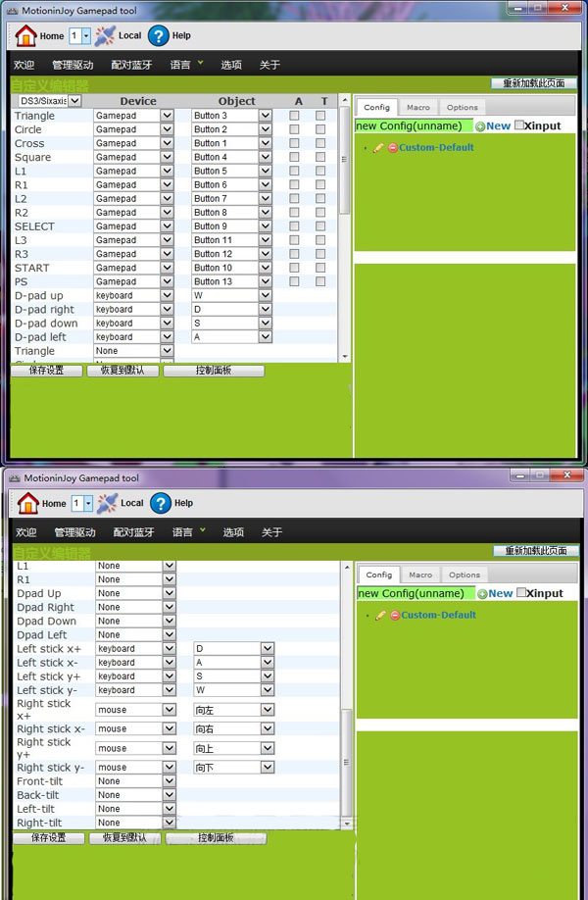Open Object dropdown showing Button 13

pyautogui.click(x=231, y=281)
